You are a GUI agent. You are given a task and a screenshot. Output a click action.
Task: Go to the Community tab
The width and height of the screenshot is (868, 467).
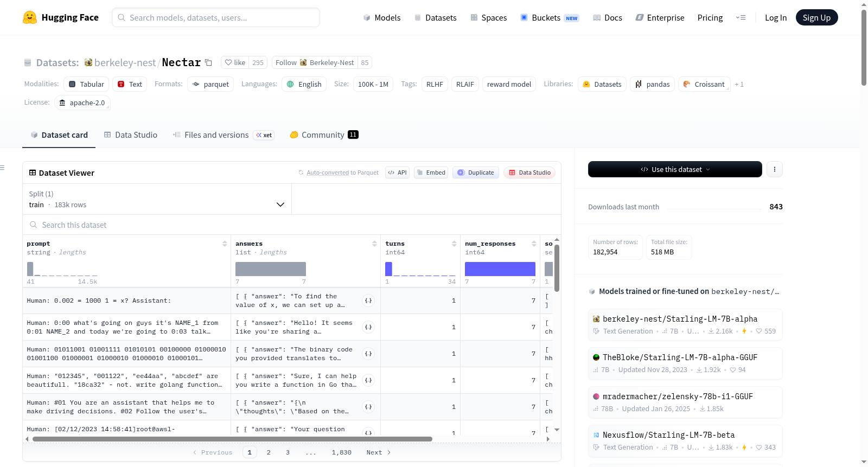pyautogui.click(x=324, y=135)
